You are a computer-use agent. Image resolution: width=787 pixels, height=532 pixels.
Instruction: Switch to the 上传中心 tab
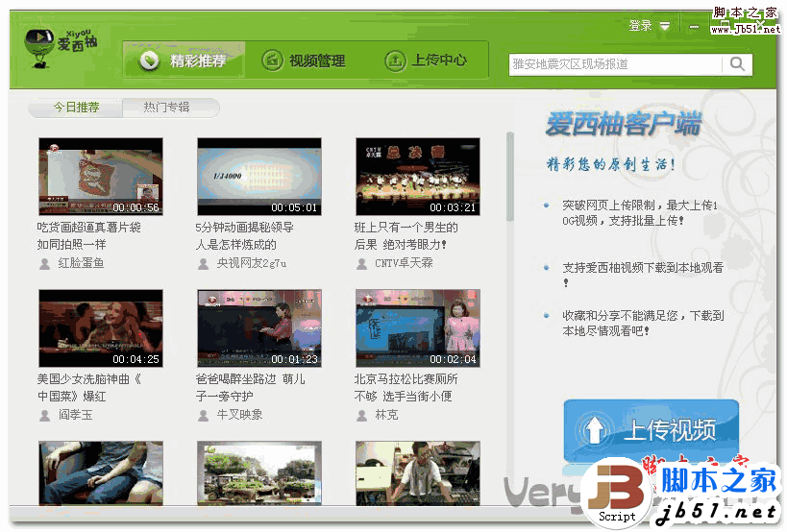point(426,60)
